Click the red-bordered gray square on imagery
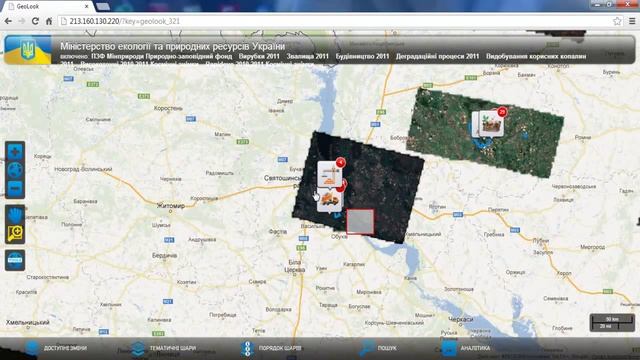 coord(360,222)
